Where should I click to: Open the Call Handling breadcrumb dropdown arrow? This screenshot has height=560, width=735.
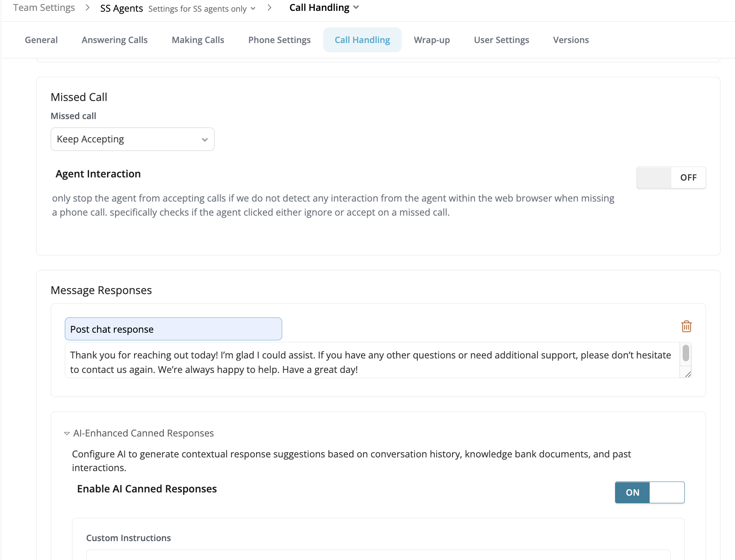(356, 7)
